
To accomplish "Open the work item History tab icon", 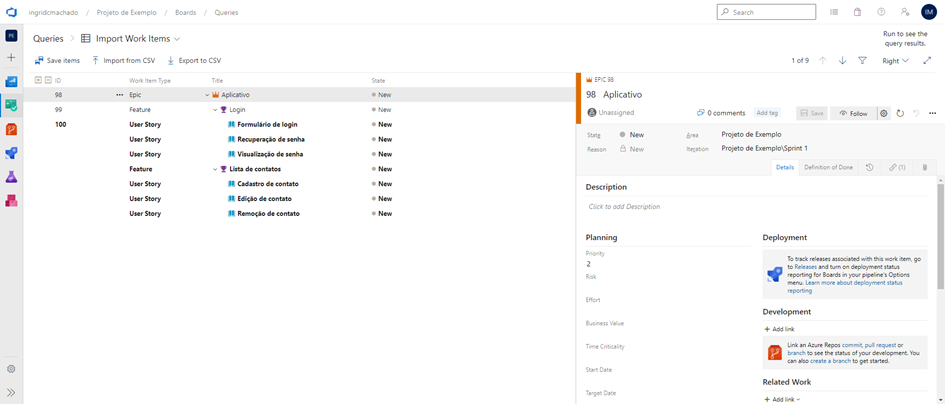I will 869,167.
